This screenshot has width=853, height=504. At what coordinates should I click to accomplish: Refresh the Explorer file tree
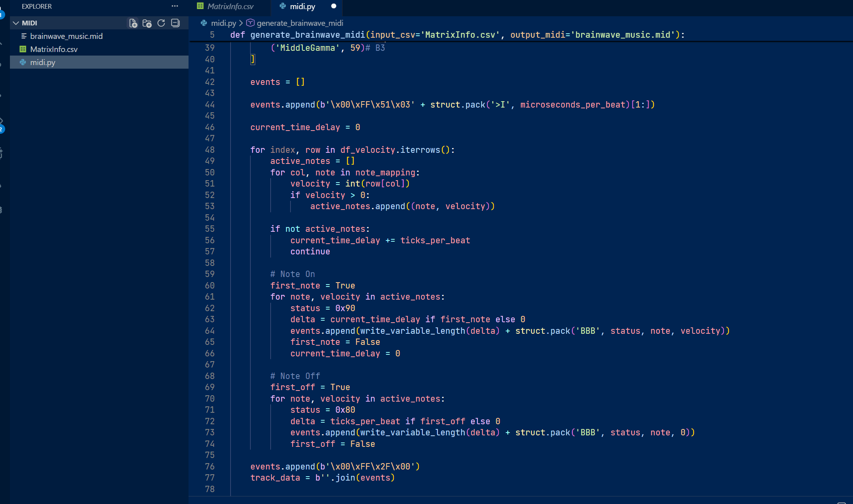[161, 23]
